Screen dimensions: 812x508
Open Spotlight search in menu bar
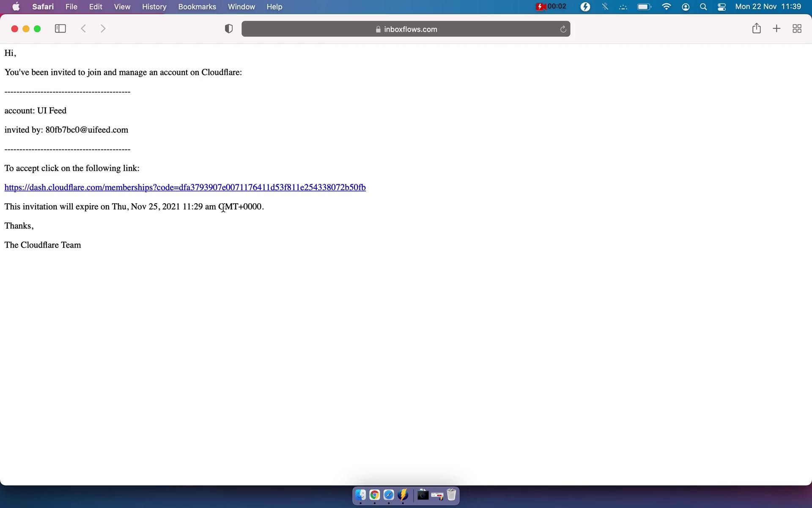point(703,7)
